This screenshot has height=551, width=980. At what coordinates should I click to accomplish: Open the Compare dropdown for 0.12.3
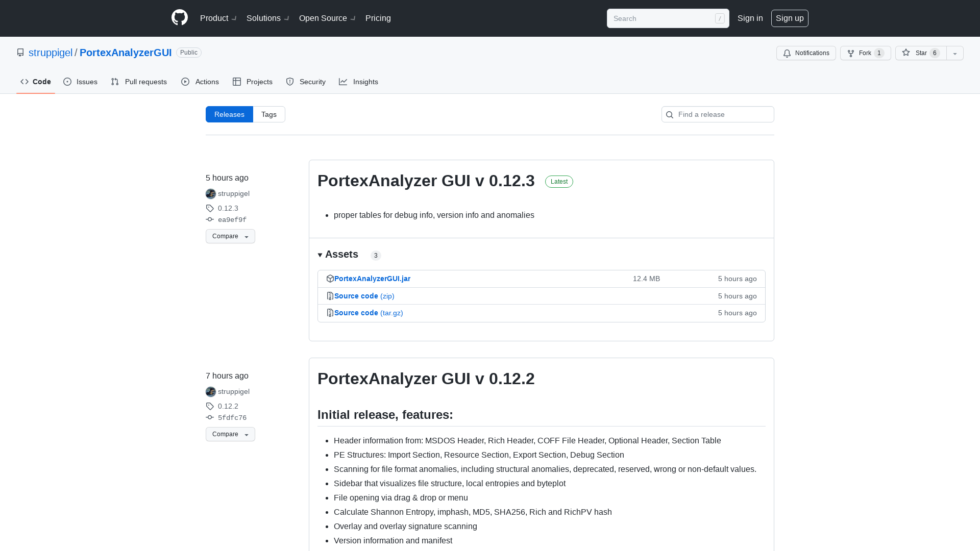click(x=230, y=236)
